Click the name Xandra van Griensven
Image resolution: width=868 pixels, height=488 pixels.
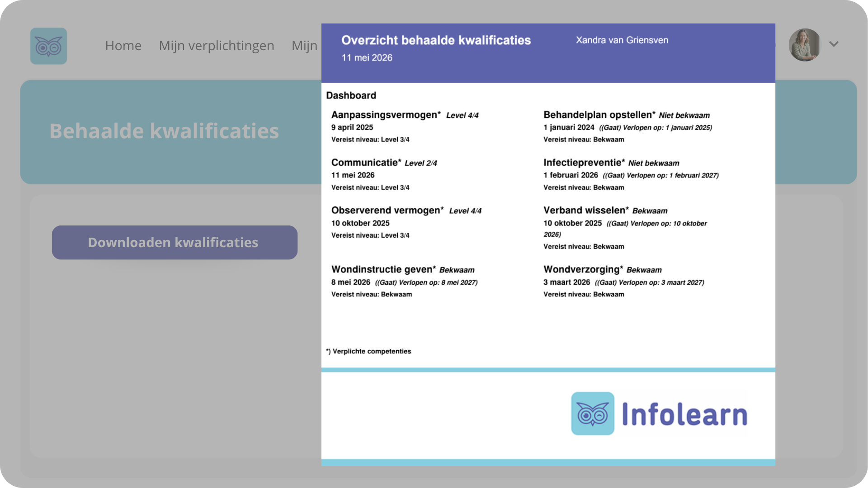pos(622,40)
